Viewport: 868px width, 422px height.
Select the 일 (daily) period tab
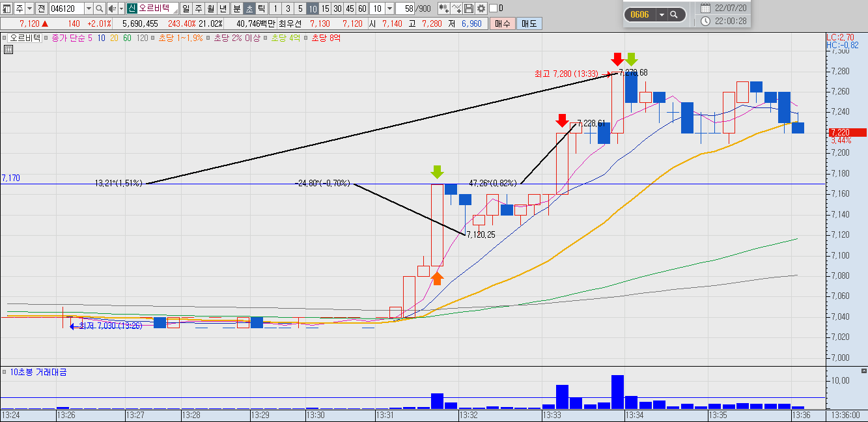[186, 8]
